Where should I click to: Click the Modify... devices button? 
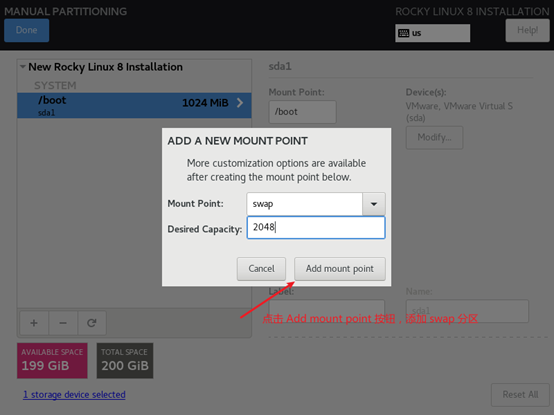[434, 137]
